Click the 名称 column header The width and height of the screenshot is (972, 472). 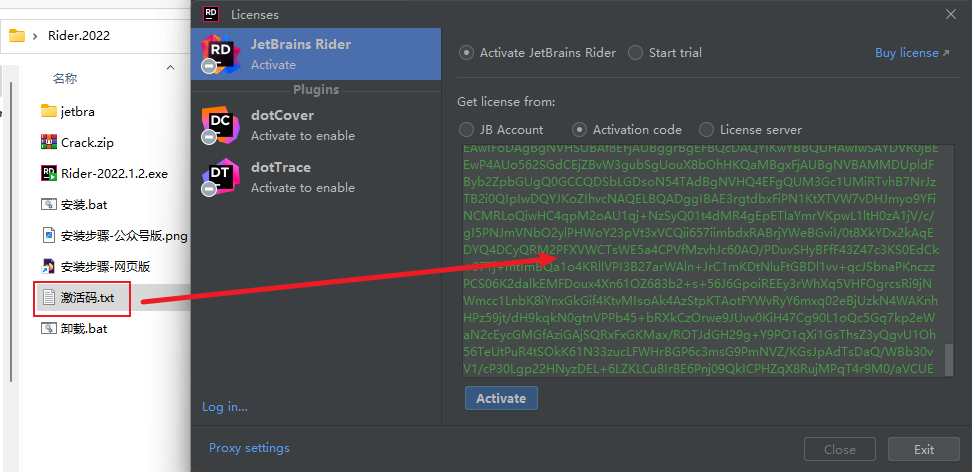pos(65,79)
